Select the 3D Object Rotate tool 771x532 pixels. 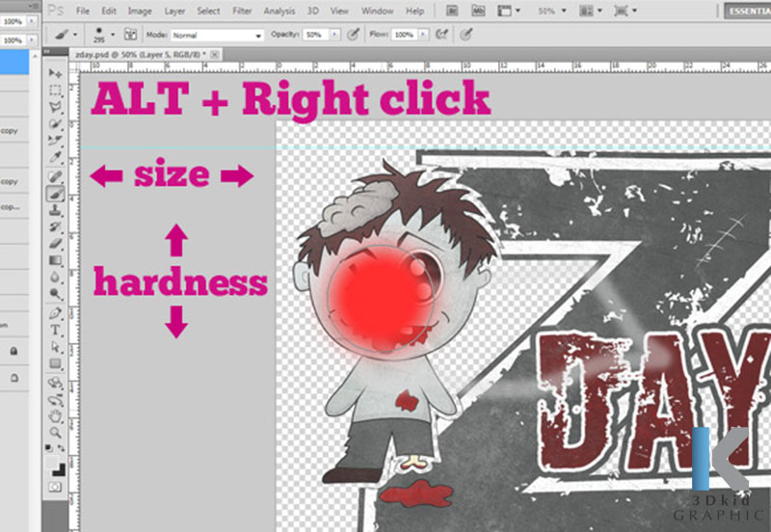55,383
